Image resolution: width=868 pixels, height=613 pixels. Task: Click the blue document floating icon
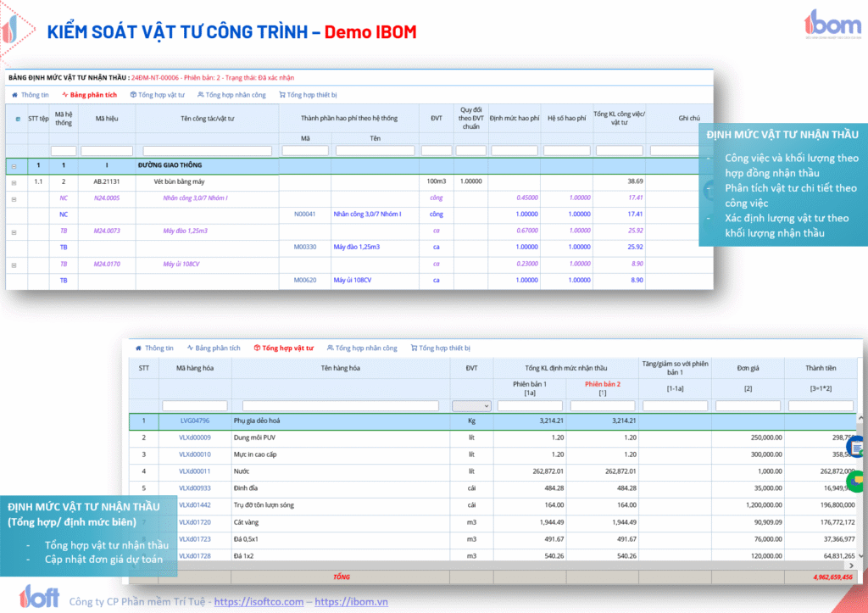click(856, 446)
